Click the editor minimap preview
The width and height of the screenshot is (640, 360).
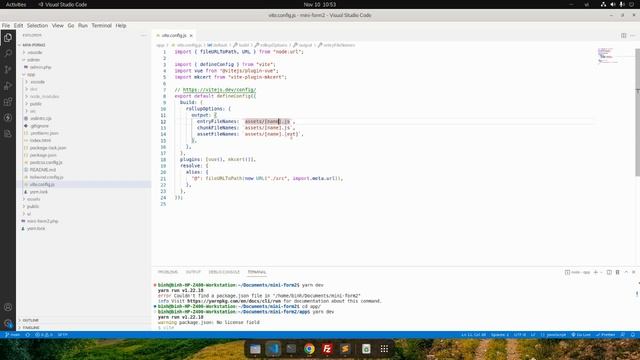point(608,56)
